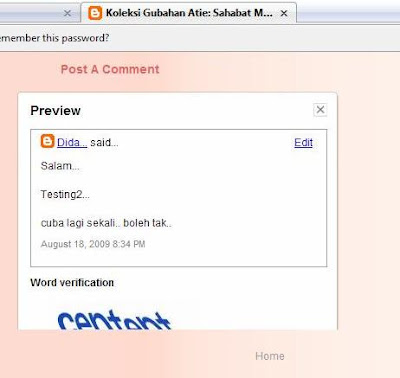Switch to the Koleksi Gubahan Atie tab
The width and height of the screenshot is (400, 378).
188,13
